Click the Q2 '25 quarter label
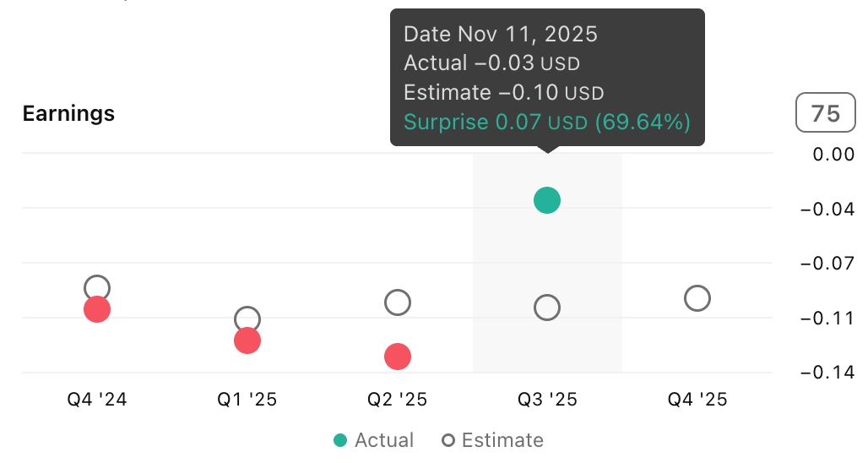This screenshot has width=868, height=463. 398,400
